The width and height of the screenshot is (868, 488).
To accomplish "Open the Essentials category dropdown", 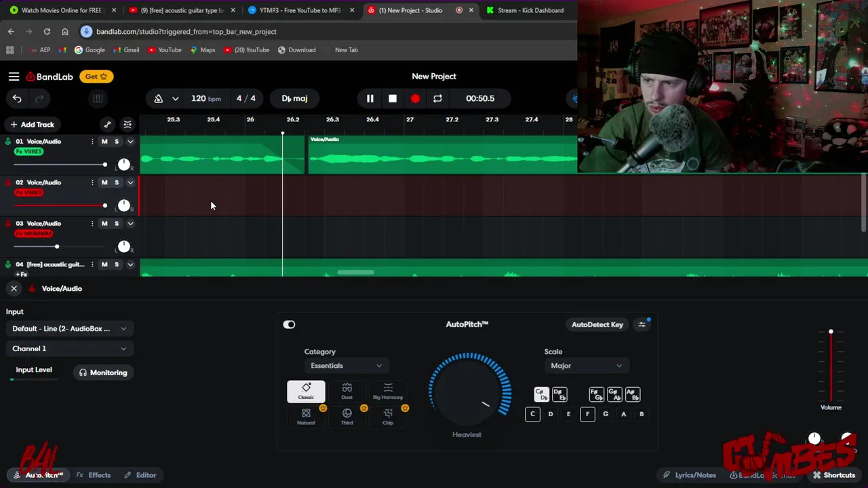I will point(346,366).
